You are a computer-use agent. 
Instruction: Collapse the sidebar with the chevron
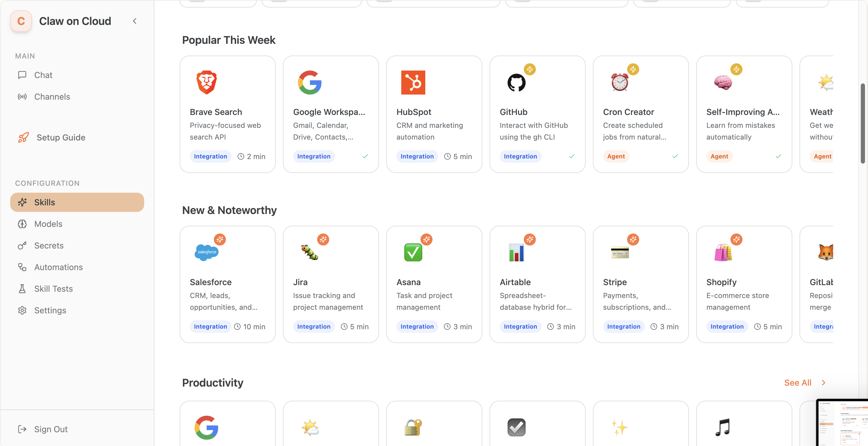tap(135, 21)
